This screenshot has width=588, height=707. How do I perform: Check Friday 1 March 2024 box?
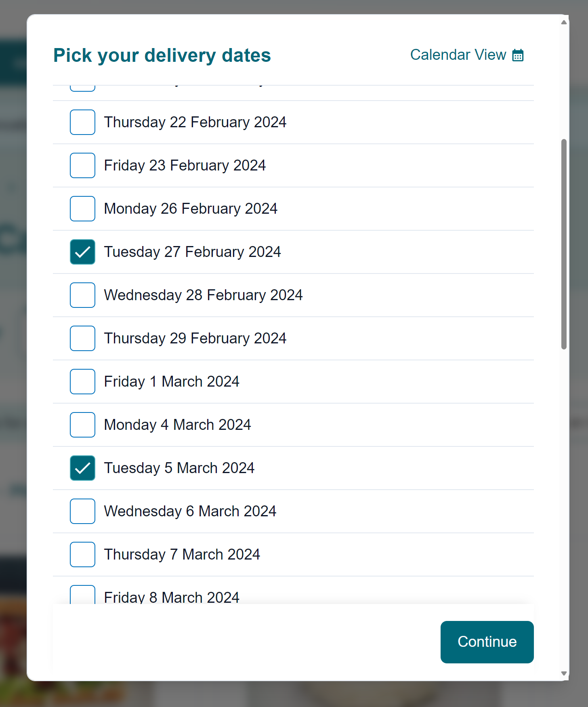pyautogui.click(x=82, y=381)
